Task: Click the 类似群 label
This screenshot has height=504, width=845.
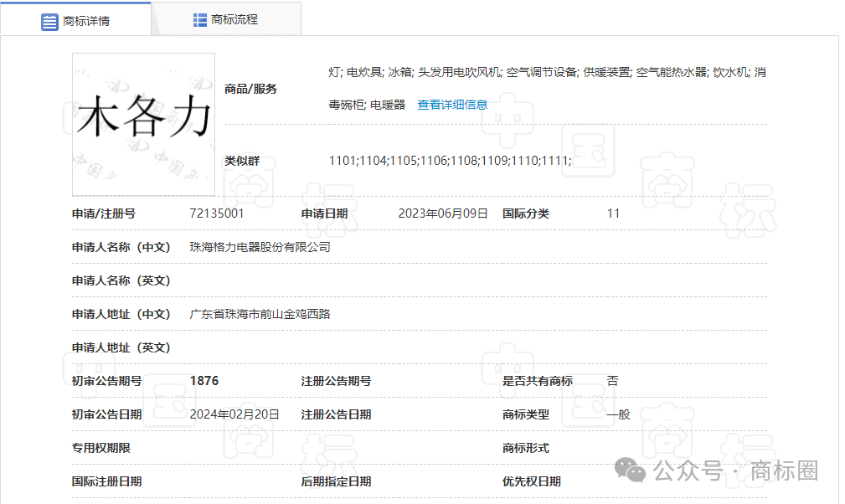Action: [242, 161]
